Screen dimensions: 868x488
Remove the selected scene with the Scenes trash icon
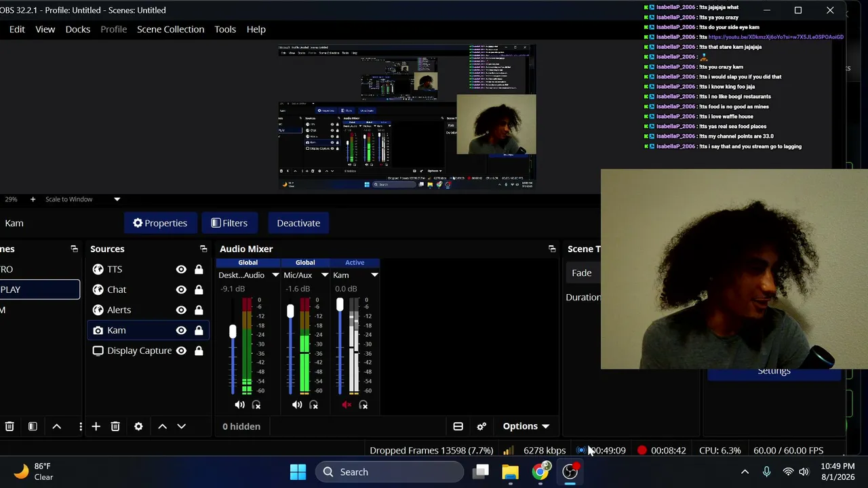(9, 426)
